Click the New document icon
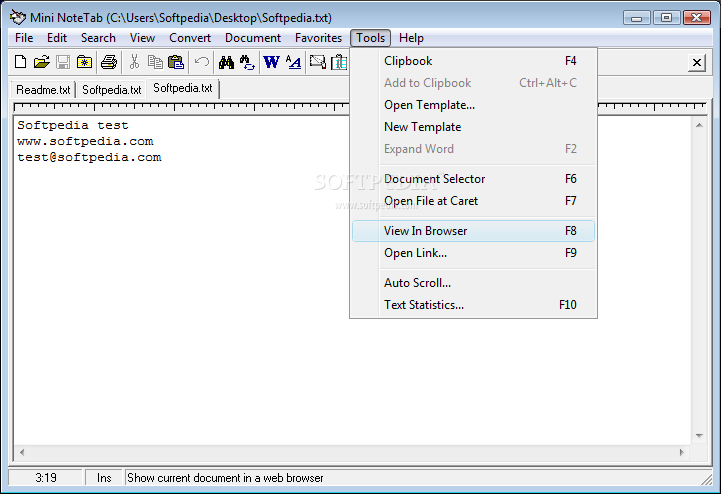721x494 pixels. [20, 62]
